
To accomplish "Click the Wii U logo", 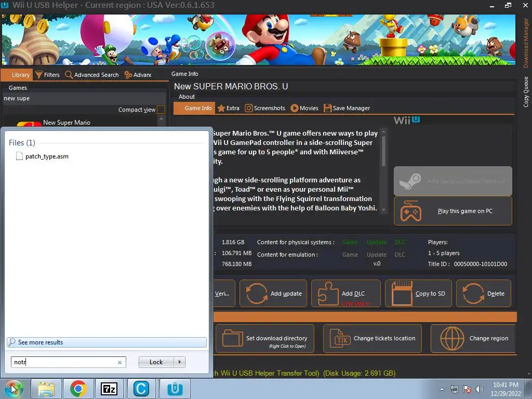I will click(406, 120).
